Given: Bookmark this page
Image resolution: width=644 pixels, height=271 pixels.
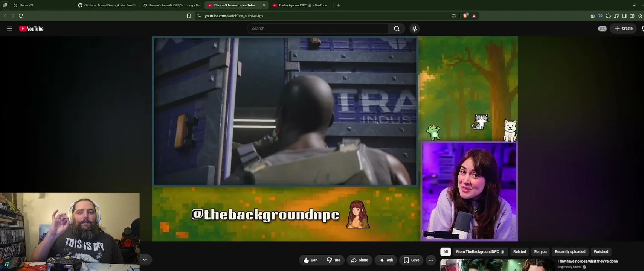Looking at the screenshot, I should point(189,16).
